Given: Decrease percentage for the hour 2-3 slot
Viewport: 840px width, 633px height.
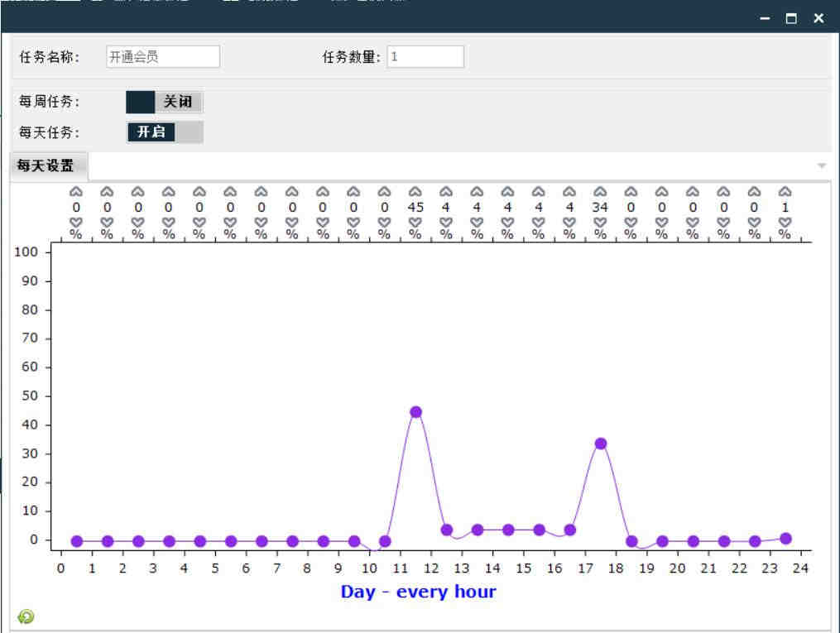Looking at the screenshot, I should (x=137, y=222).
